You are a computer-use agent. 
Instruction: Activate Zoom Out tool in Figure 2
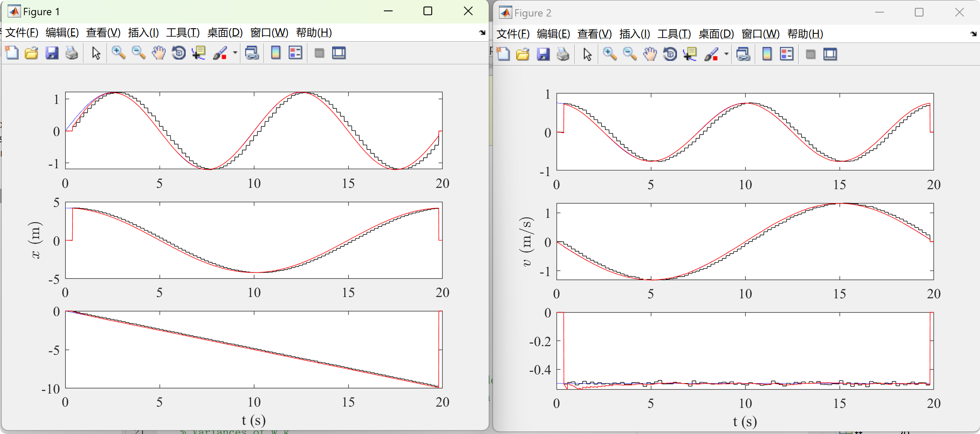click(630, 54)
